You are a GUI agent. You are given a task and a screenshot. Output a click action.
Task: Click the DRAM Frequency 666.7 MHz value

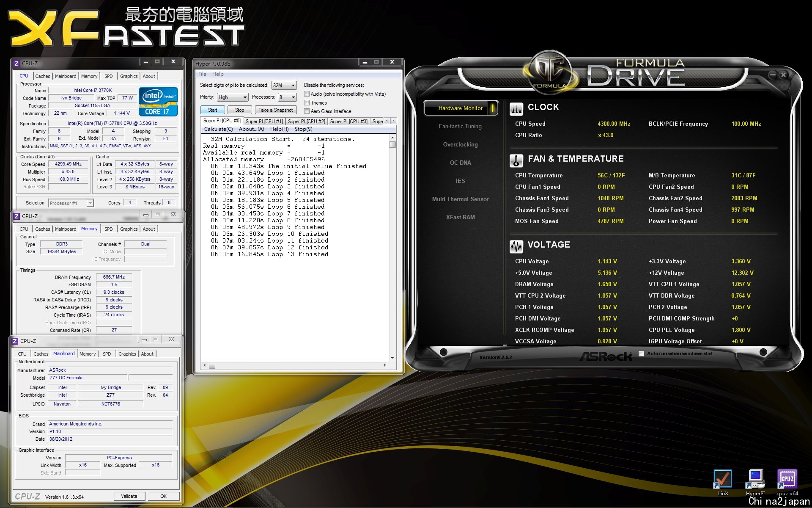coord(114,277)
